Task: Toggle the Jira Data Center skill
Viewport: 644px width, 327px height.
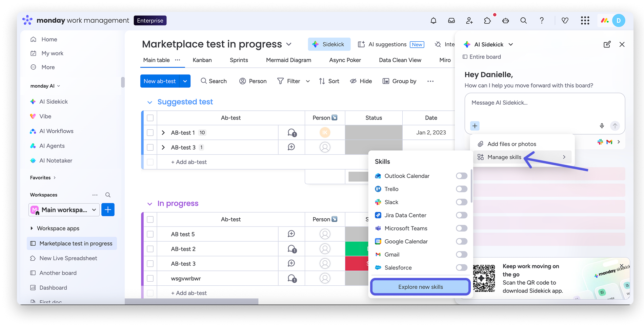Action: 462,215
